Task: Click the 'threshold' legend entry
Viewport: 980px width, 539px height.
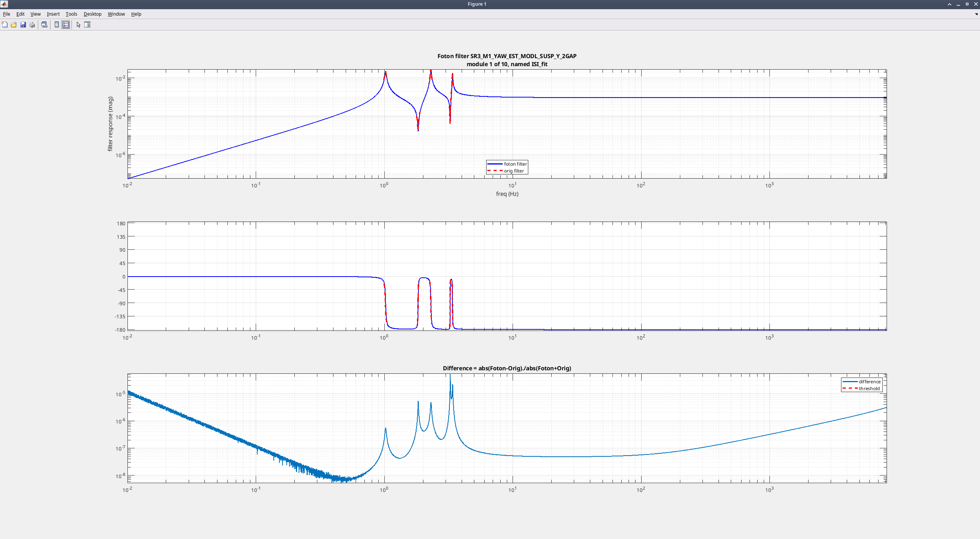Action: (x=861, y=388)
